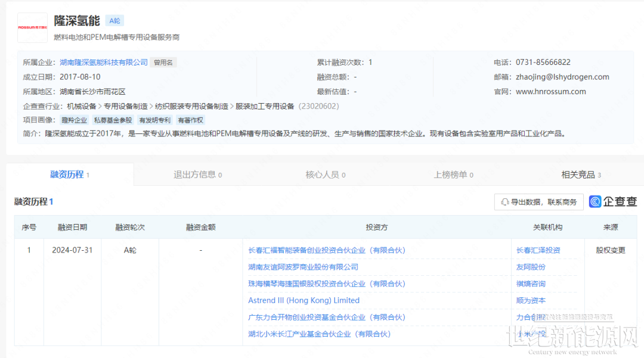
Task: Click the A轮 funding round badge
Action: click(114, 21)
